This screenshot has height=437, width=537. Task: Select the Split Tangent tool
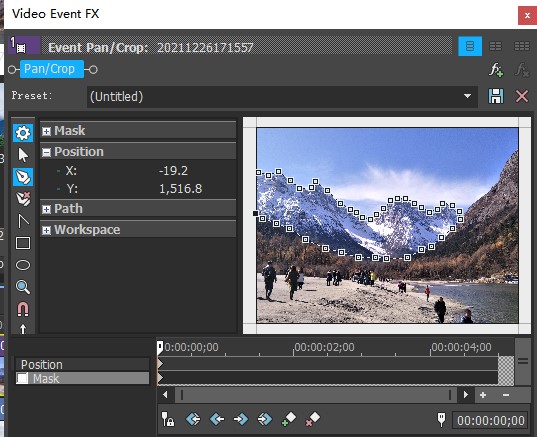pyautogui.click(x=23, y=221)
